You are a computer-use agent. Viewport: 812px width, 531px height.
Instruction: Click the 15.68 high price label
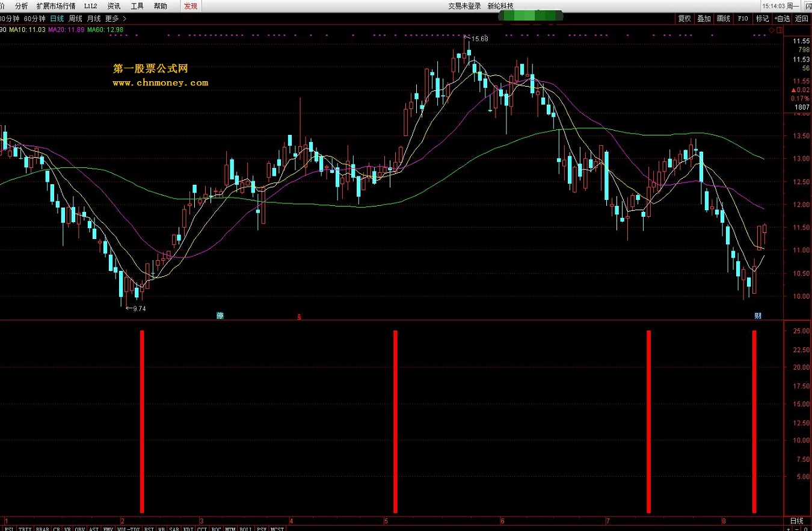479,39
